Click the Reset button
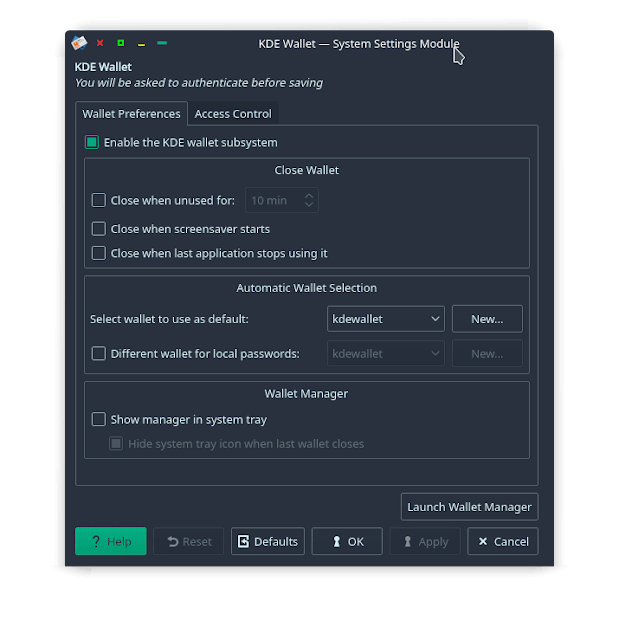 coord(189,541)
